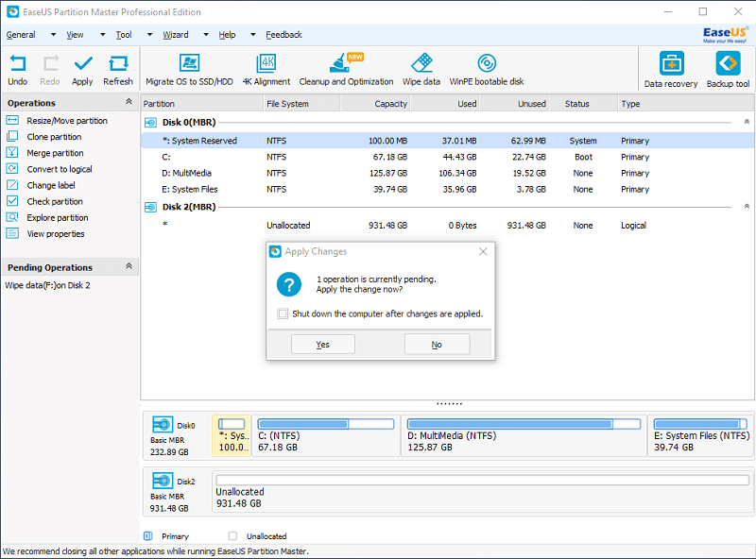Open the View menu dropdown arrow
Image resolution: width=756 pixels, height=559 pixels.
tap(103, 35)
